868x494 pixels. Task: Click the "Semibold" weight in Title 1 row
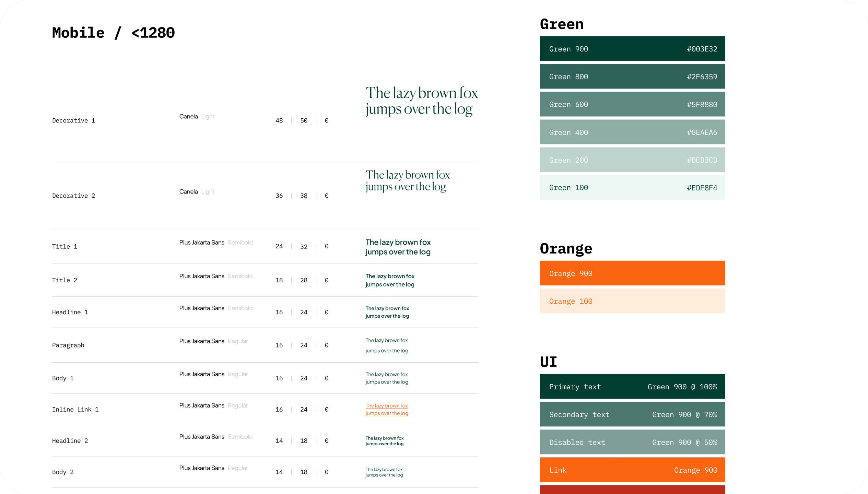[240, 242]
